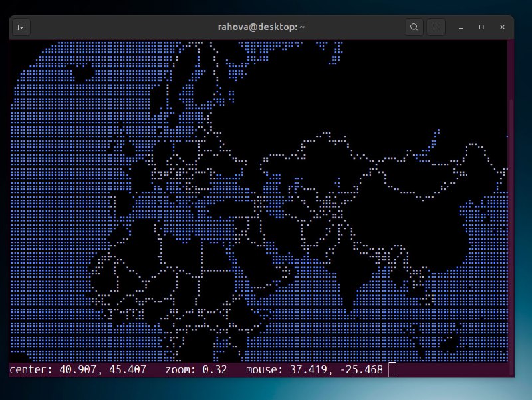Click the block cursor in status line
The width and height of the screenshot is (532, 400).
click(x=392, y=369)
